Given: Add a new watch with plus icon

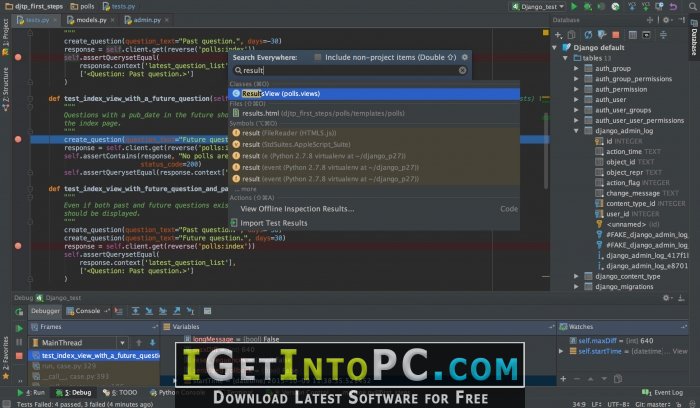Looking at the screenshot, I should coord(563,379).
